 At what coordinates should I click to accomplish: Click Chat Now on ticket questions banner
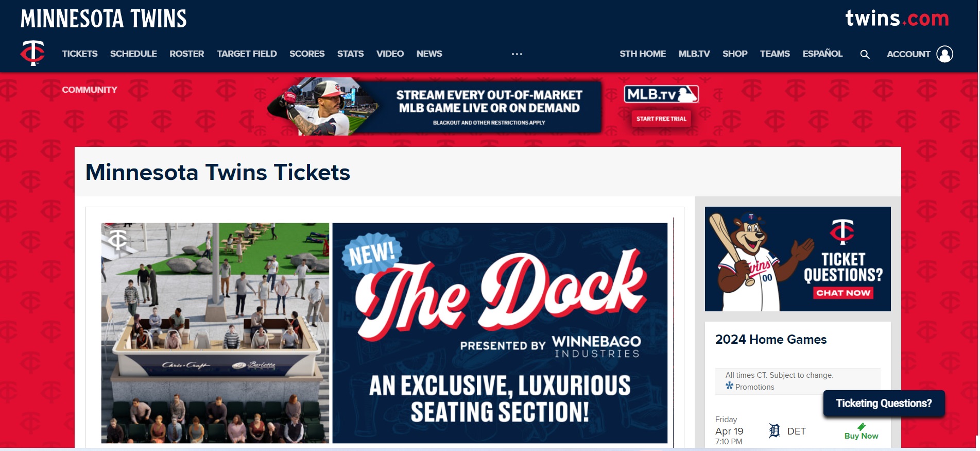click(843, 293)
